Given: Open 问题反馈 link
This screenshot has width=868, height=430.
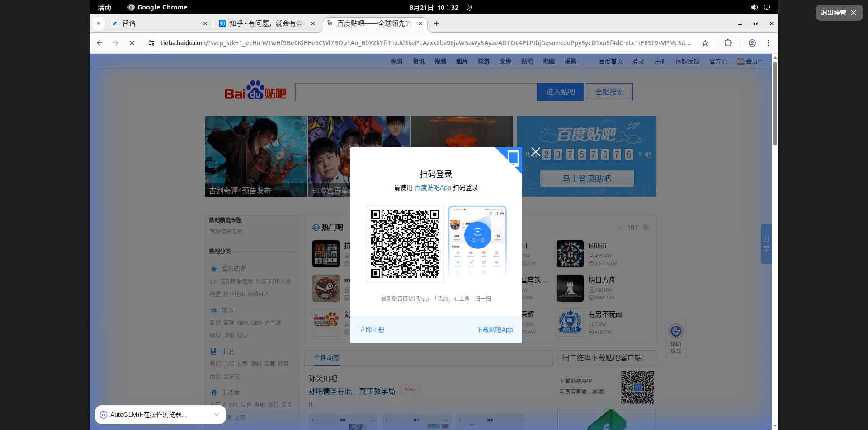Looking at the screenshot, I should click(687, 61).
